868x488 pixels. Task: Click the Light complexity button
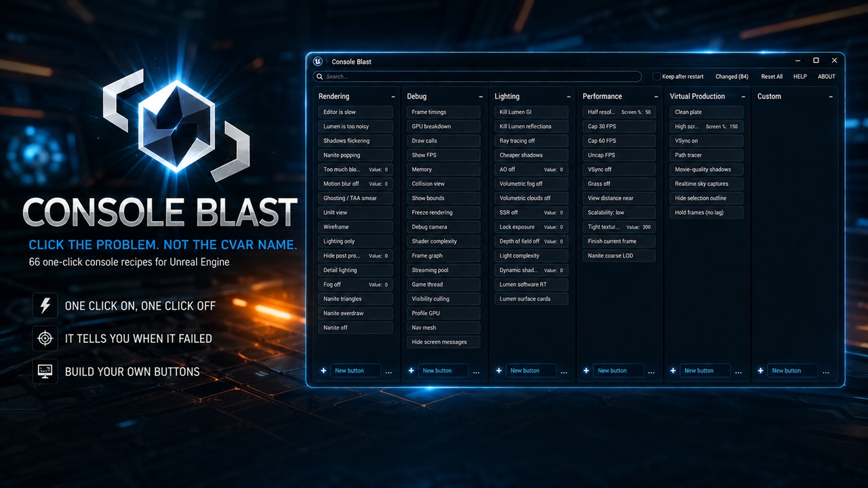click(531, 256)
